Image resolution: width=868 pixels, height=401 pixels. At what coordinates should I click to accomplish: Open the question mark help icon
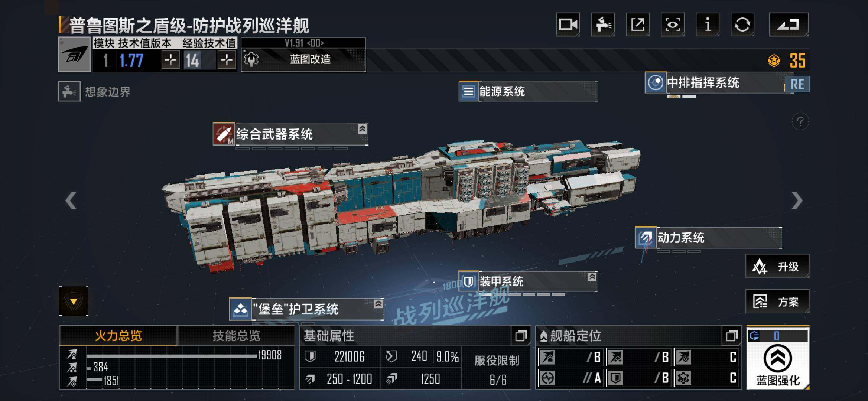click(x=800, y=121)
